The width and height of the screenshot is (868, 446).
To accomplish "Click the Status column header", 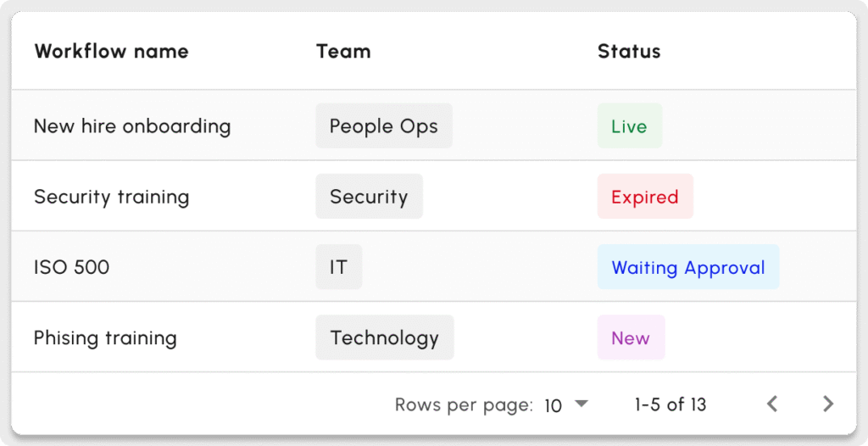I will [629, 52].
